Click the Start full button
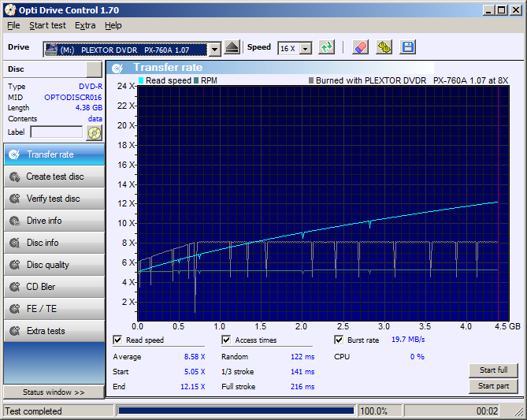Screen dimensions: 527x420 pos(493,370)
